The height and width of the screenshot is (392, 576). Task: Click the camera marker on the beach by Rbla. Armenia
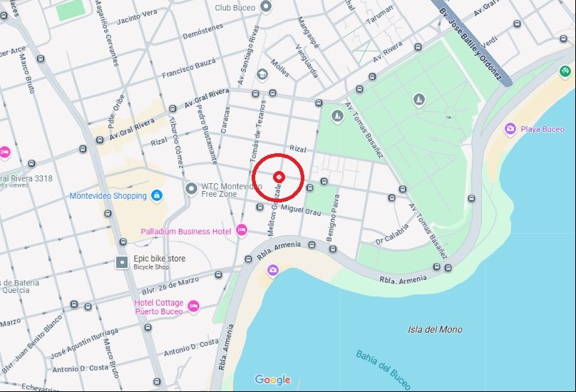point(272,270)
